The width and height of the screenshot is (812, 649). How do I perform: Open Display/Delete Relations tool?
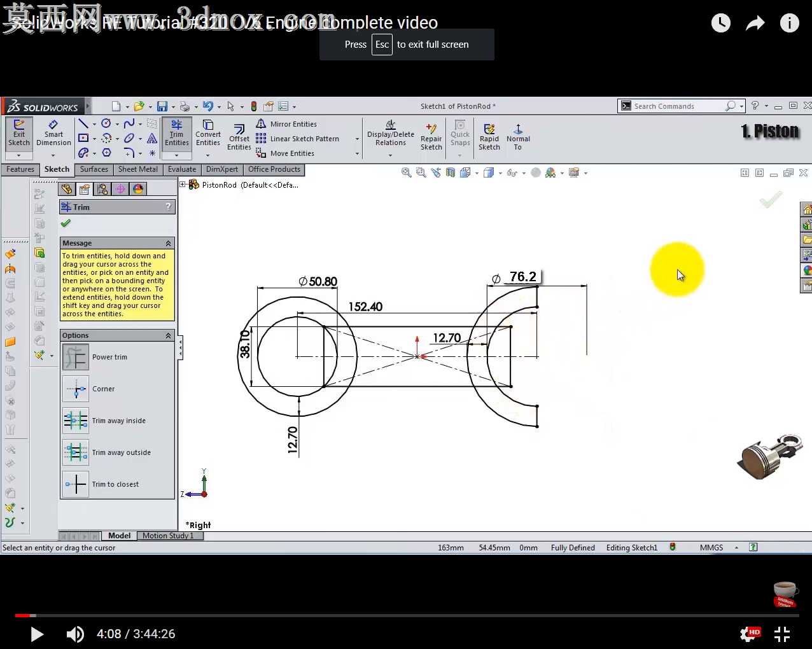[x=391, y=134]
